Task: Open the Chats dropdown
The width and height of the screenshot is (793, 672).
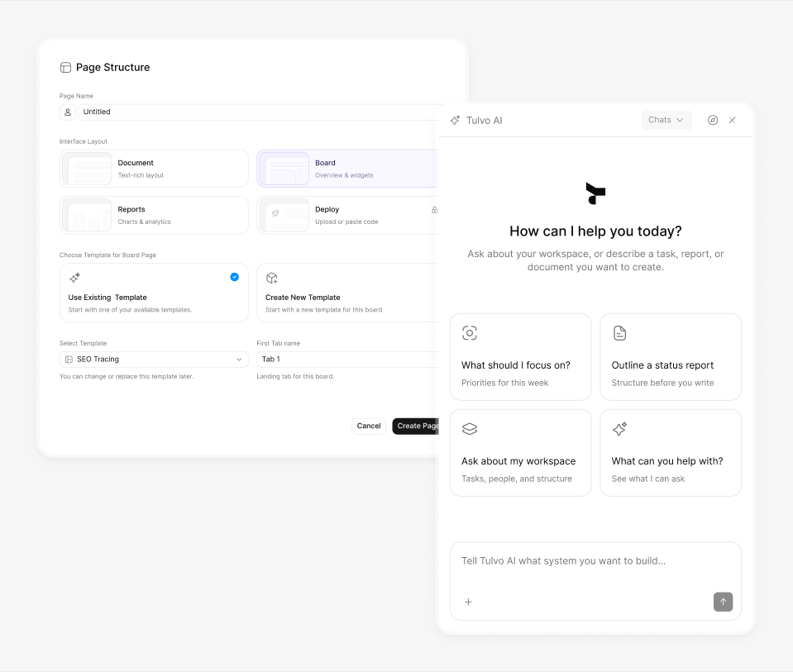Action: pos(666,120)
